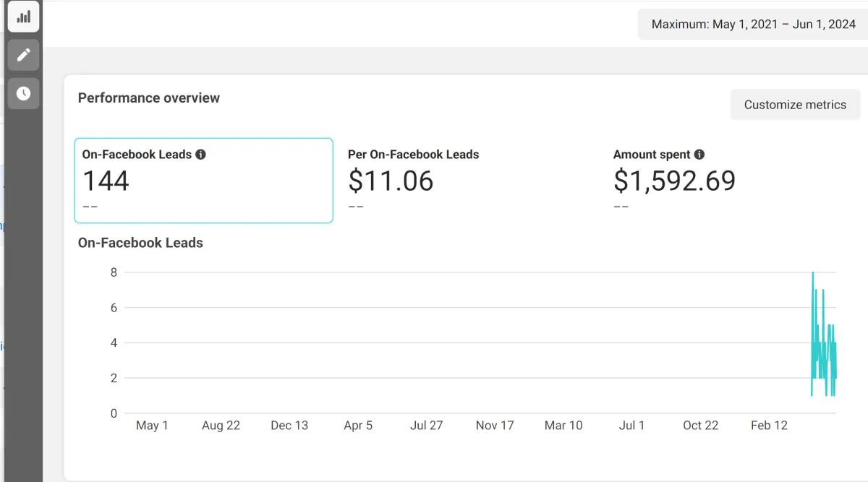
Task: Click the Customize metrics button
Action: click(795, 105)
